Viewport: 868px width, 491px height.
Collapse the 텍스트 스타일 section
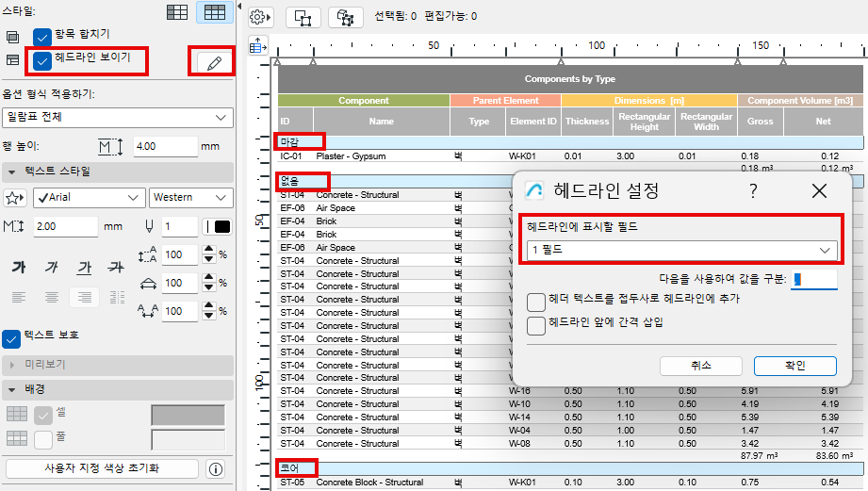coord(11,172)
